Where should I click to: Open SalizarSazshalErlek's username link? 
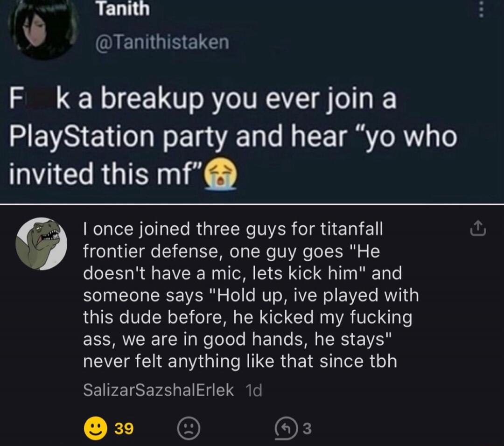tap(159, 390)
